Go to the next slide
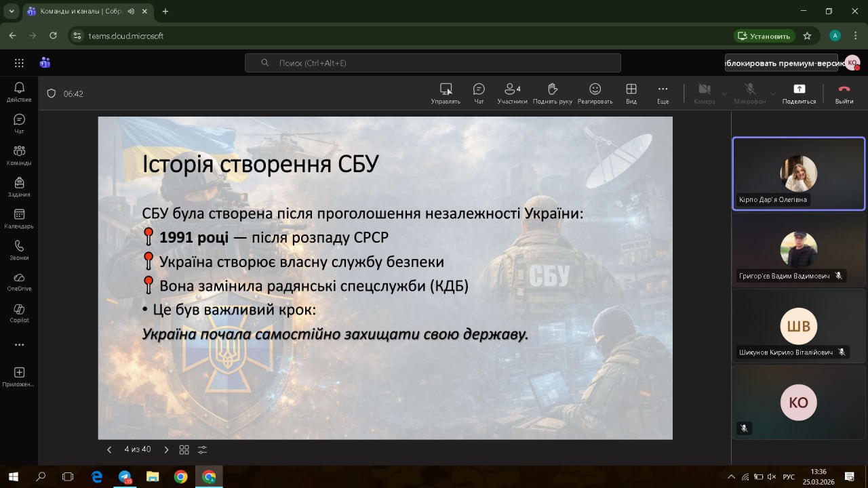868x488 pixels. [x=165, y=449]
